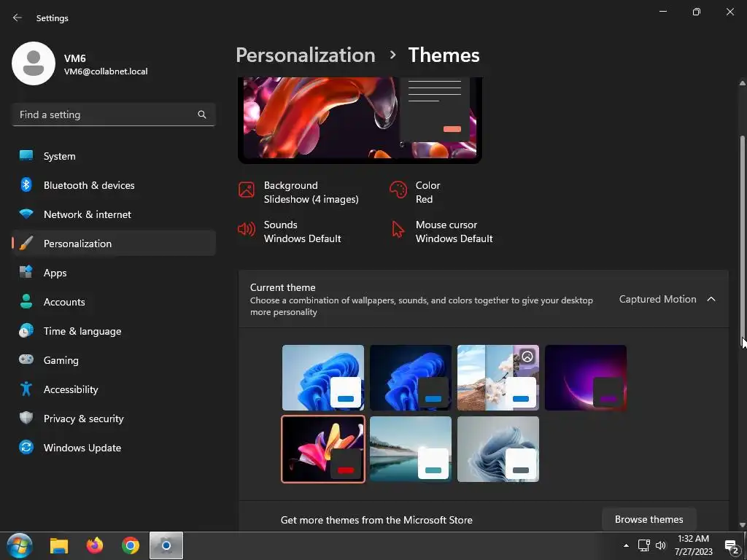
Task: Click the Time & language clock icon
Action: tap(26, 330)
